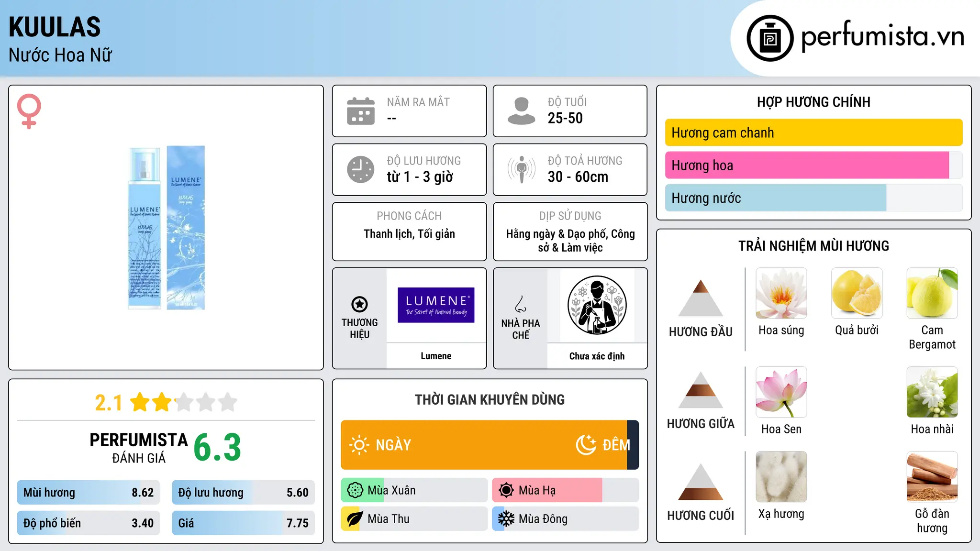Open the Kuulas perfume bottle image

click(167, 228)
